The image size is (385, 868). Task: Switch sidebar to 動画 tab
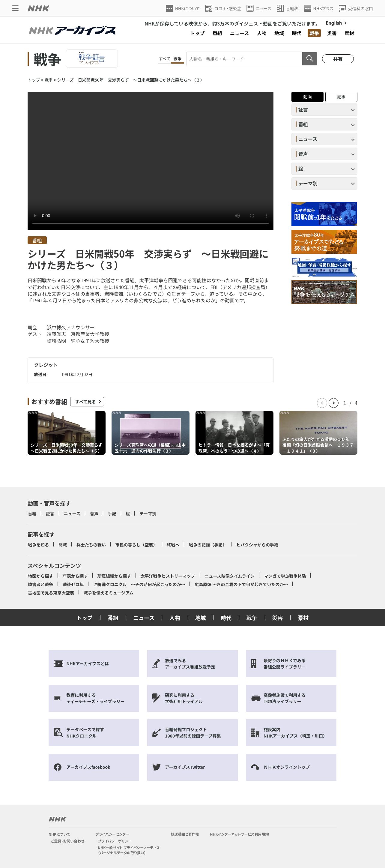point(307,97)
